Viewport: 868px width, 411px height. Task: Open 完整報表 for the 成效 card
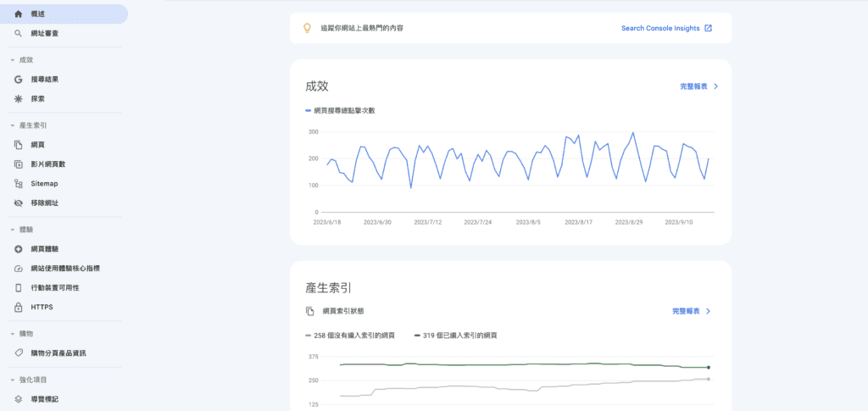point(693,86)
